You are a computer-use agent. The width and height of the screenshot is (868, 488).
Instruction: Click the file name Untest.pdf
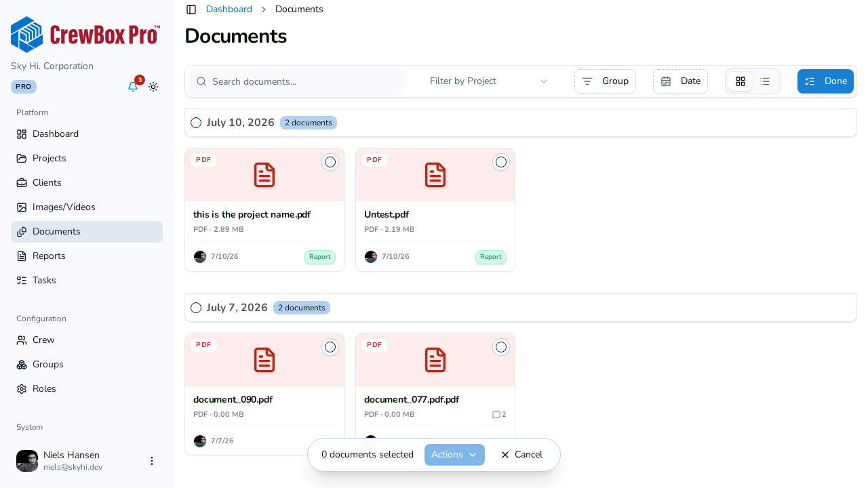387,215
